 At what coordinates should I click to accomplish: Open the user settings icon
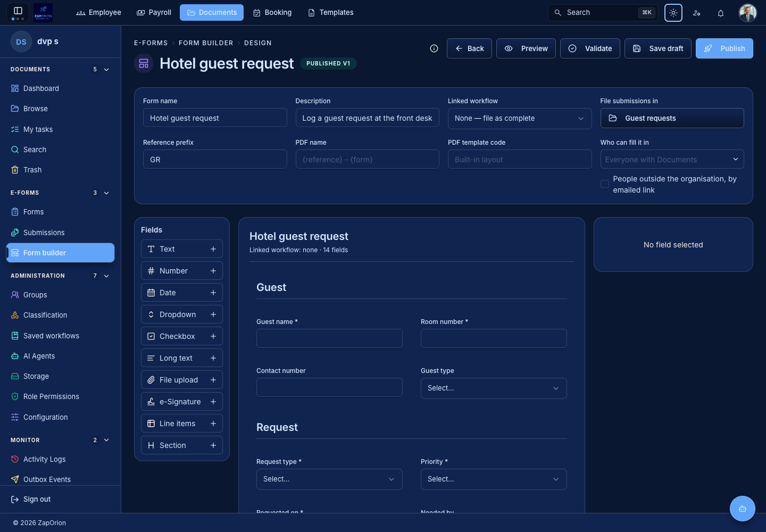(697, 13)
